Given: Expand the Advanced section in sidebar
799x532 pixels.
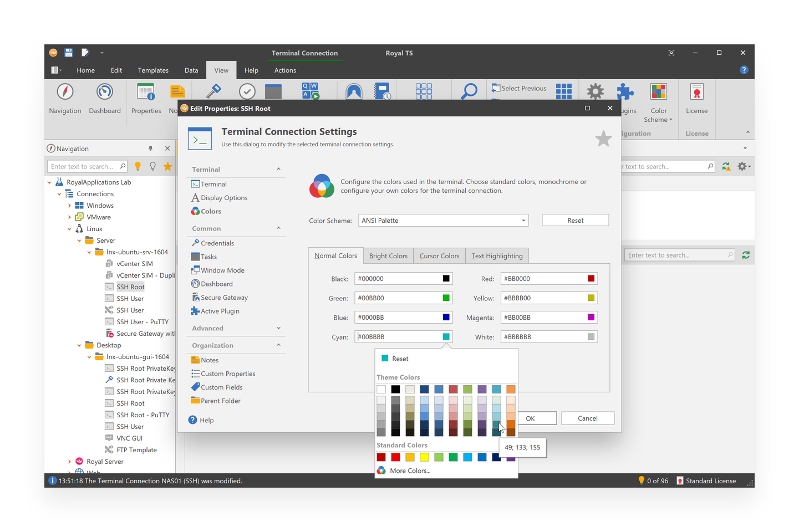Looking at the screenshot, I should pos(278,329).
